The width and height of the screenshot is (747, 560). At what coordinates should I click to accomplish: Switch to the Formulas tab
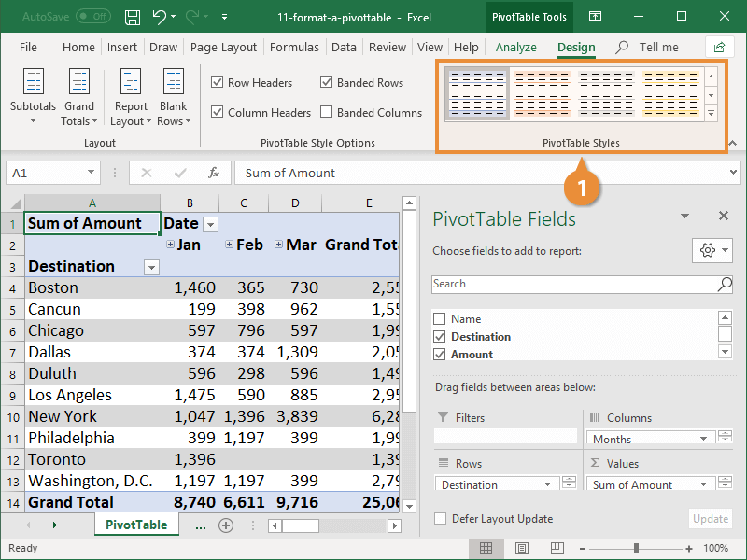click(x=294, y=48)
